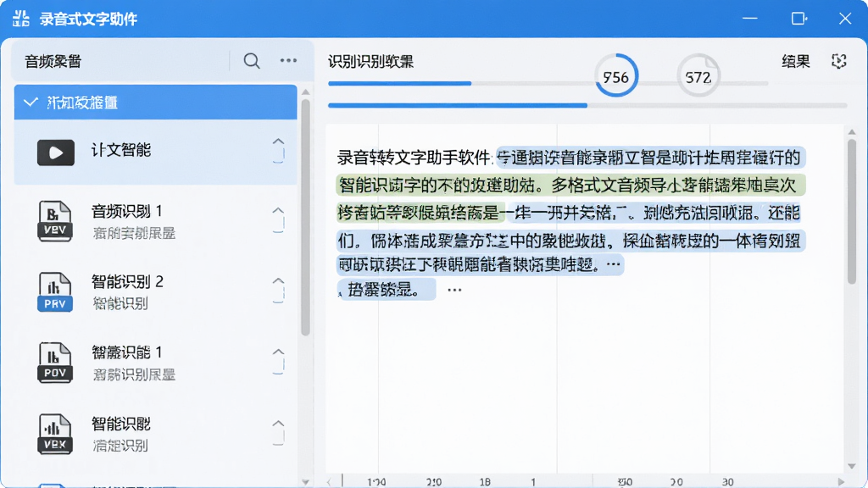This screenshot has height=488, width=868.
Task: Click the transcript scroll-up arrow
Action: point(851,131)
